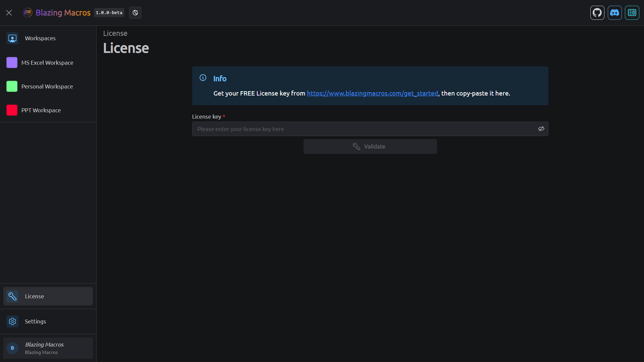This screenshot has width=644, height=362.
Task: Open the blazingmacros.com get_started link
Action: tap(372, 94)
